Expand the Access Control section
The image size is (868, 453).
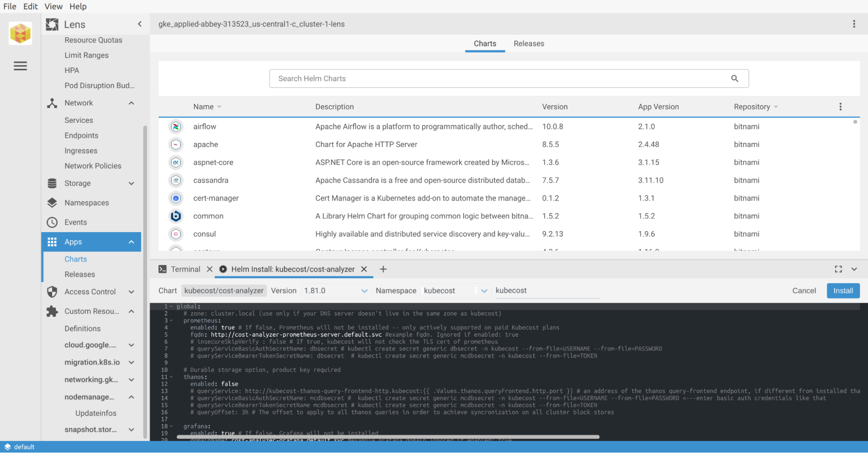pyautogui.click(x=131, y=292)
